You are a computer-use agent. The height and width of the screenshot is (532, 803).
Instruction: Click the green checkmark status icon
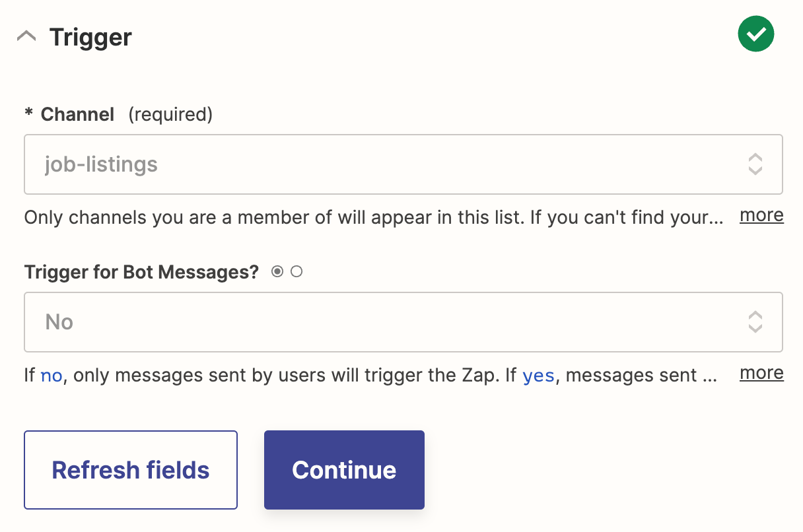(755, 34)
